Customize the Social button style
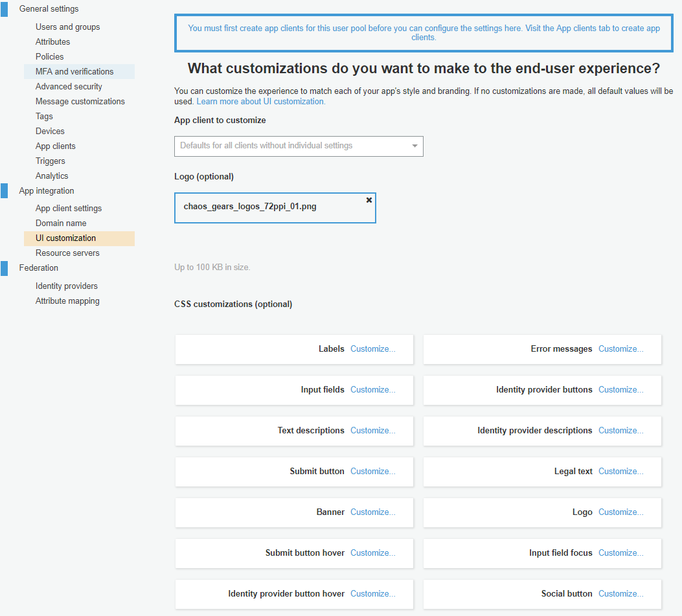The image size is (682, 616). (620, 594)
